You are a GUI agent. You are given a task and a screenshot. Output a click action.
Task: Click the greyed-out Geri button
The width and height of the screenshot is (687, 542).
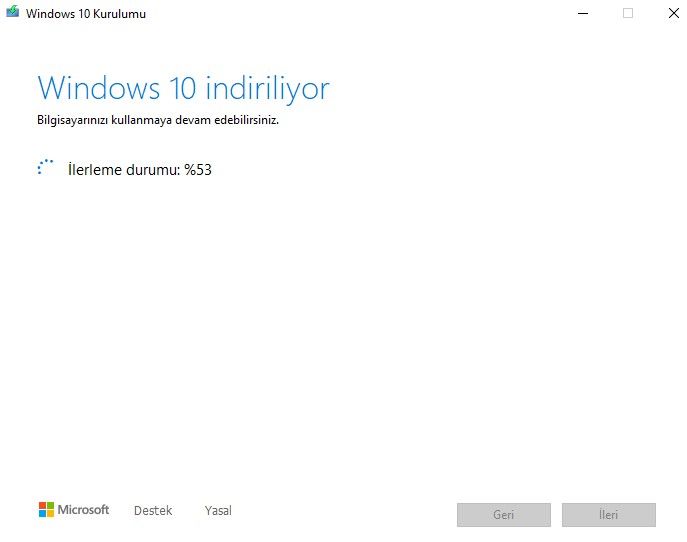coord(504,515)
